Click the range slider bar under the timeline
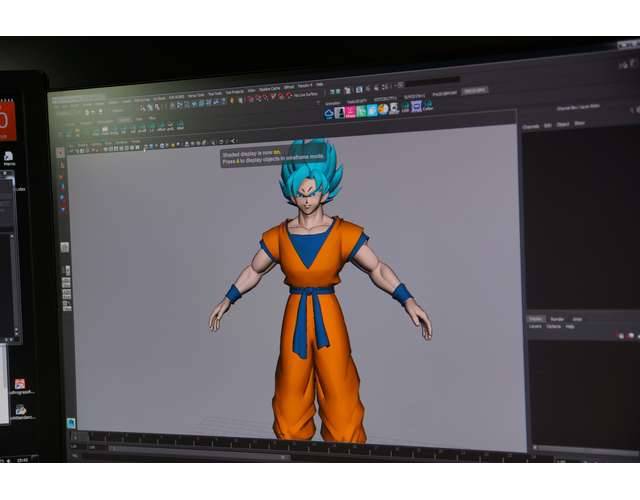This screenshot has height=500, width=640. (x=200, y=451)
